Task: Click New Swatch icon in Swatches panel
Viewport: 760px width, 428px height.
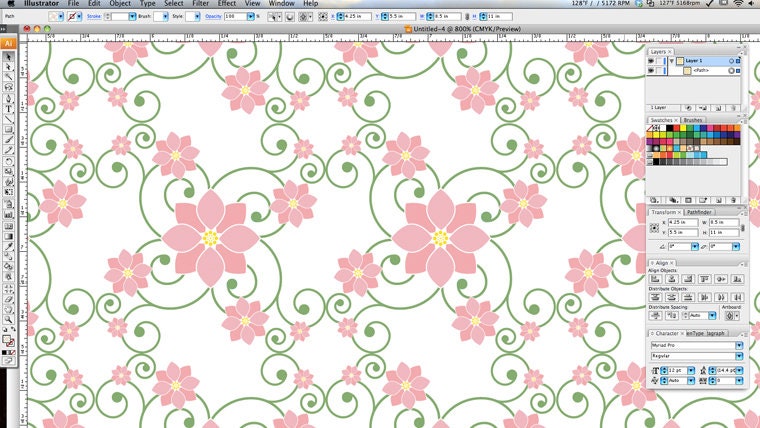Action: coord(719,200)
